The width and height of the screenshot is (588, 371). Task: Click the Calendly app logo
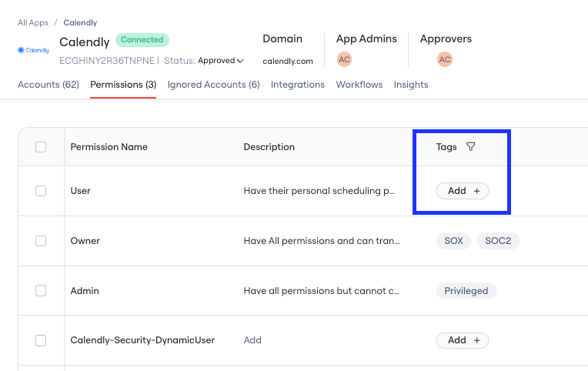click(x=33, y=50)
